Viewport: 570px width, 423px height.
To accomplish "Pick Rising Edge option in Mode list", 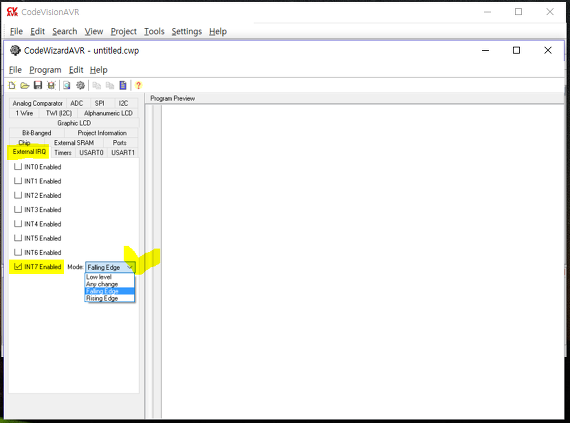I will coord(110,298).
